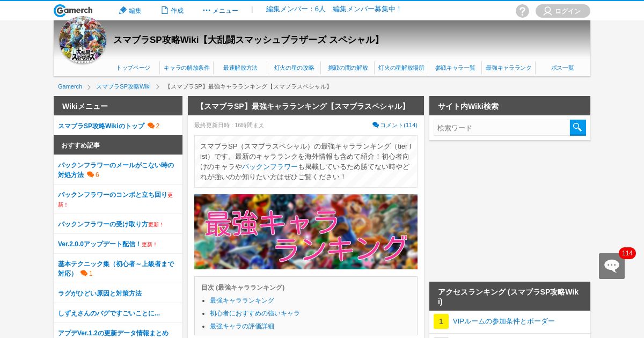Click the Gamerch logo

pos(73,11)
